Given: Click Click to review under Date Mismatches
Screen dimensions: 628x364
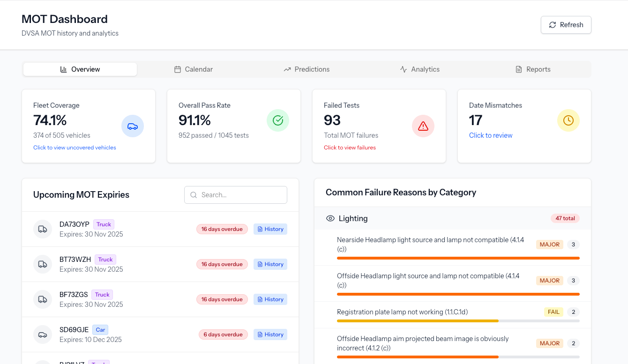Looking at the screenshot, I should 491,135.
